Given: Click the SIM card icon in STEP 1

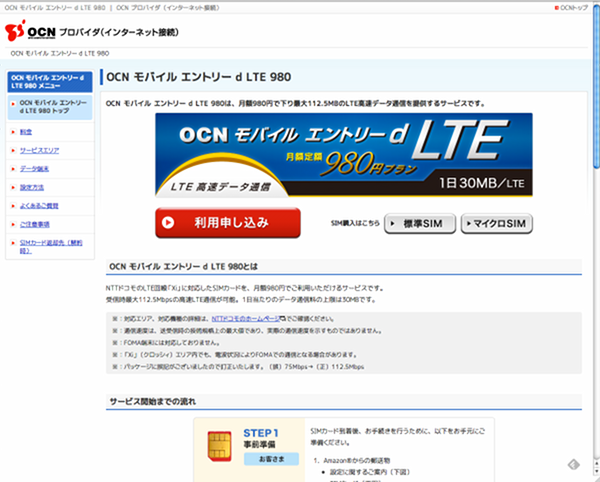Looking at the screenshot, I should [219, 446].
